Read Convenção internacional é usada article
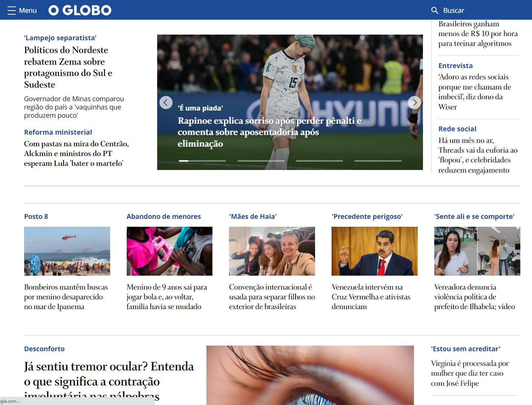 pos(272,297)
